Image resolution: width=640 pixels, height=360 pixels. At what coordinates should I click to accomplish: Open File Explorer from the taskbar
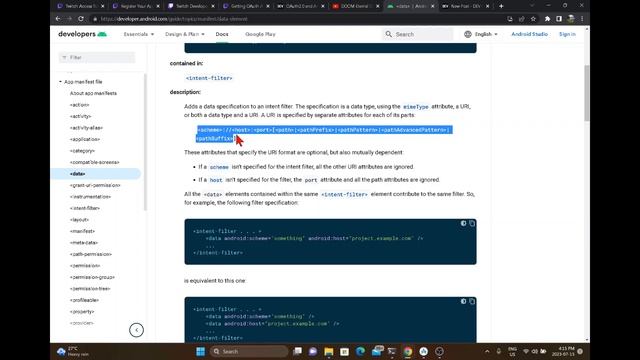pyautogui.click(x=329, y=351)
